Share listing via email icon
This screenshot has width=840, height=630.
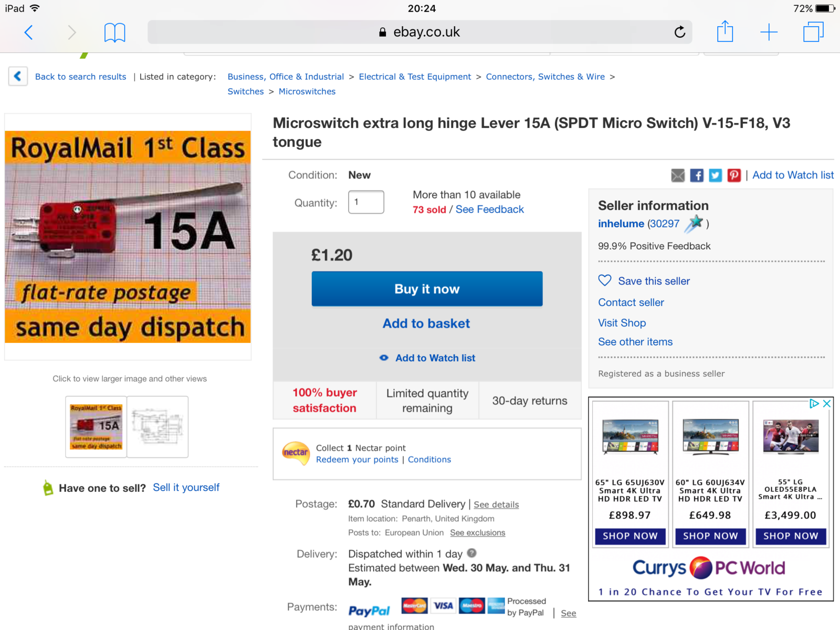coord(678,175)
